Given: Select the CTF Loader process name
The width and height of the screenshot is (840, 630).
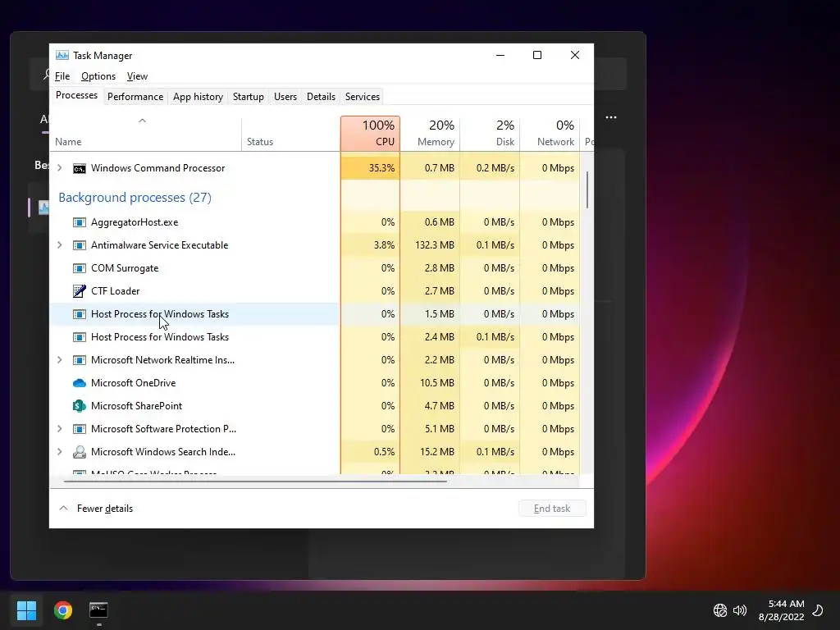Looking at the screenshot, I should (115, 291).
